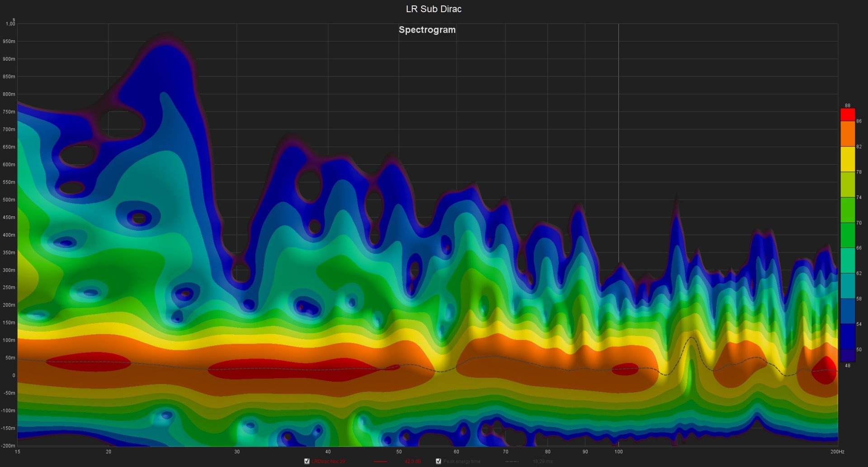Click the dashed line sample in legend
Image resolution: width=868 pixels, height=467 pixels.
(x=512, y=461)
